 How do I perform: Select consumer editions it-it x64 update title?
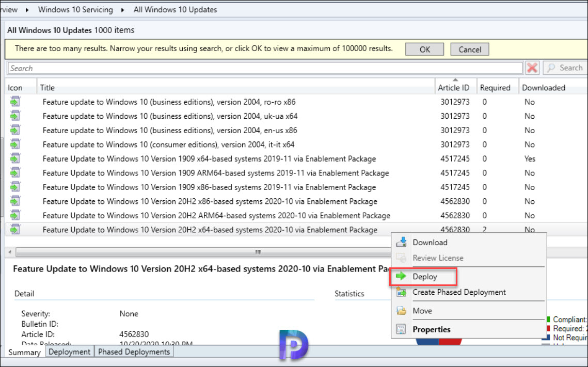tap(168, 145)
